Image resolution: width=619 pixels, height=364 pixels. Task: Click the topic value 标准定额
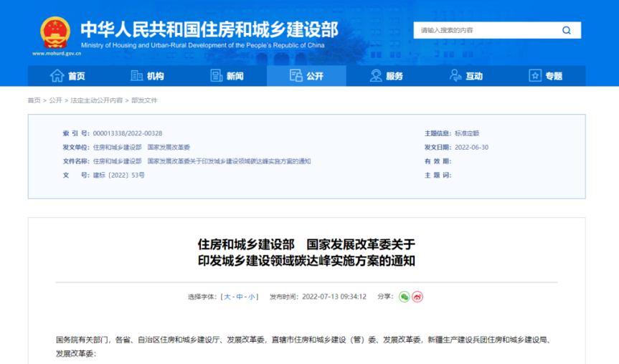tap(467, 133)
